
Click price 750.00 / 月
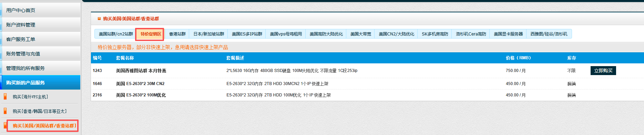coord(515,71)
